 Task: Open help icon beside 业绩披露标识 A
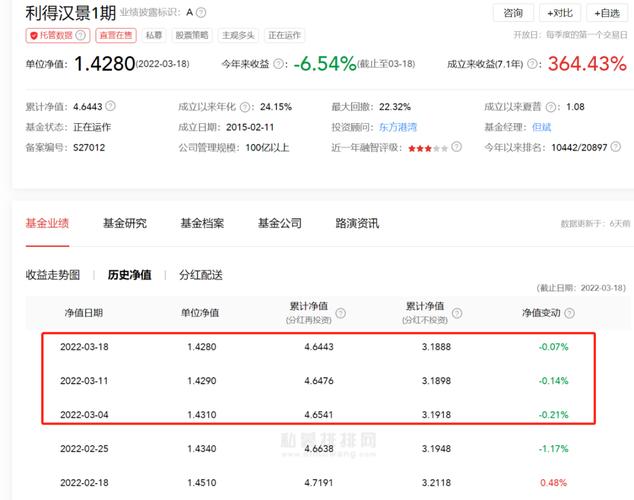point(201,13)
